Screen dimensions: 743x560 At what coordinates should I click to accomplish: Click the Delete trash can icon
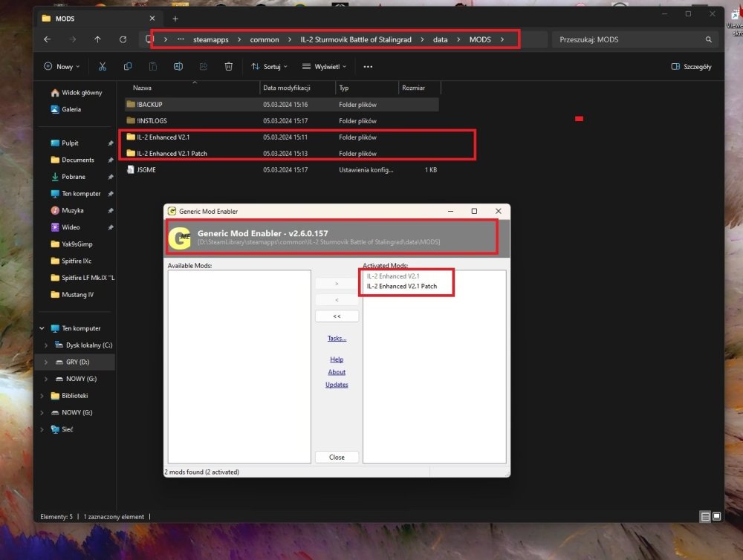coord(229,67)
